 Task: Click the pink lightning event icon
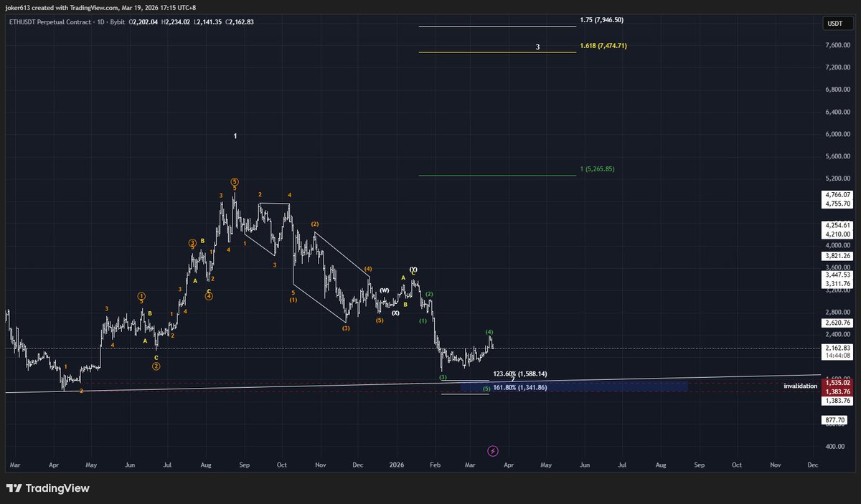(493, 450)
